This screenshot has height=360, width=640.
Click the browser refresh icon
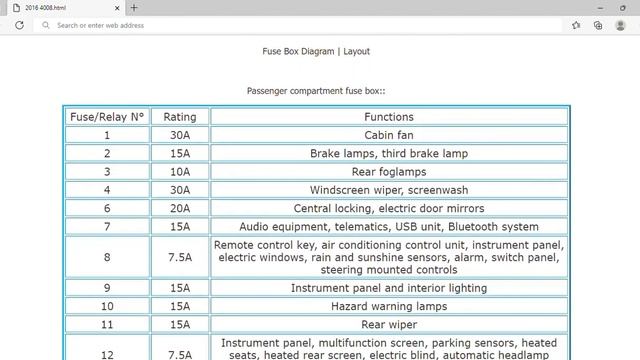[19, 25]
